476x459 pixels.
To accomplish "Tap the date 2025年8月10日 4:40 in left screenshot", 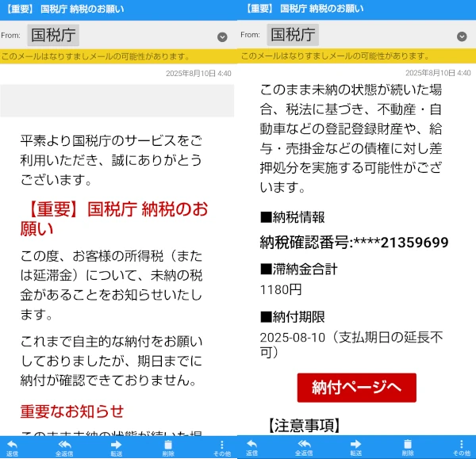I will coord(198,74).
